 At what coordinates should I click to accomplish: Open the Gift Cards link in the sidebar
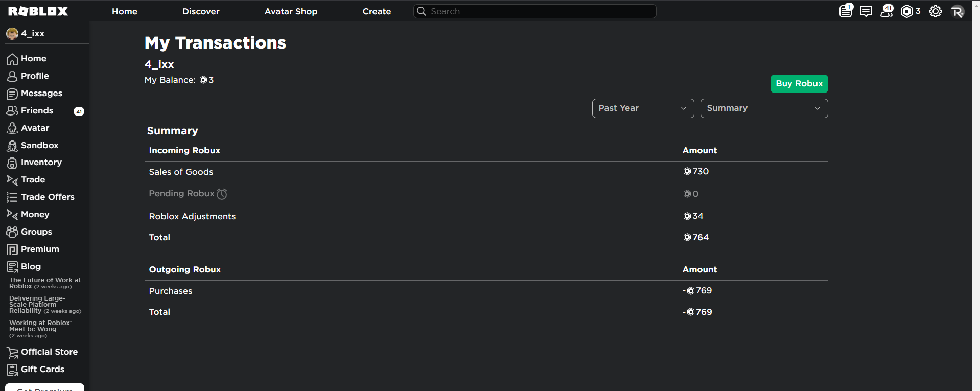[x=43, y=370]
